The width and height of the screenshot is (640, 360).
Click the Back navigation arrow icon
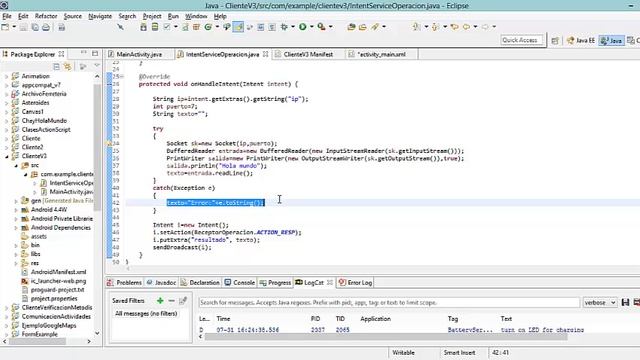[466, 27]
